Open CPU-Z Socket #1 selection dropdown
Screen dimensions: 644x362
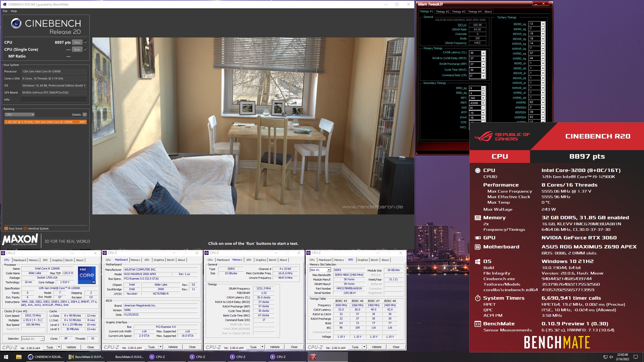33,339
